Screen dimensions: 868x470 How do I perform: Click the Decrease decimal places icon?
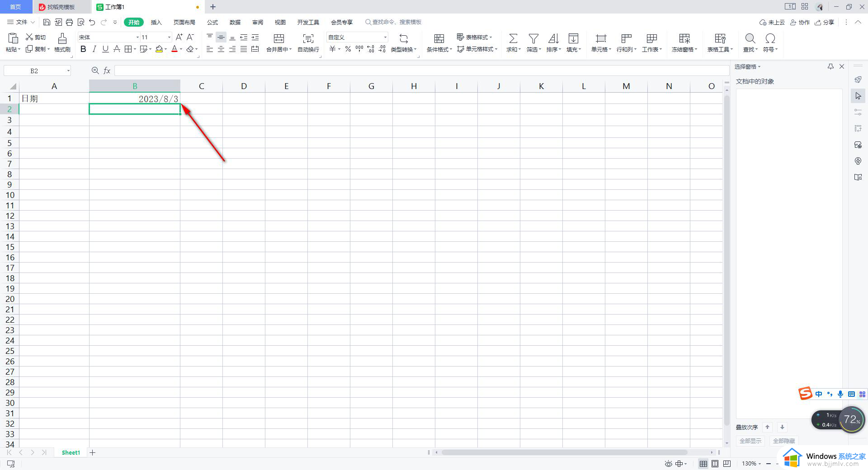[382, 49]
